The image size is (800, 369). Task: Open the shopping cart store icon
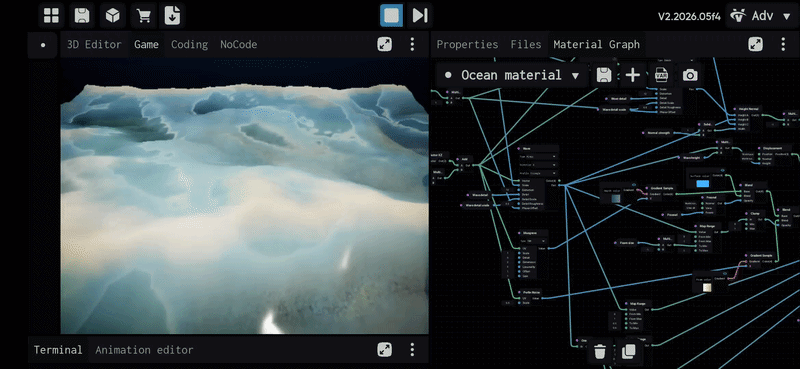[143, 15]
